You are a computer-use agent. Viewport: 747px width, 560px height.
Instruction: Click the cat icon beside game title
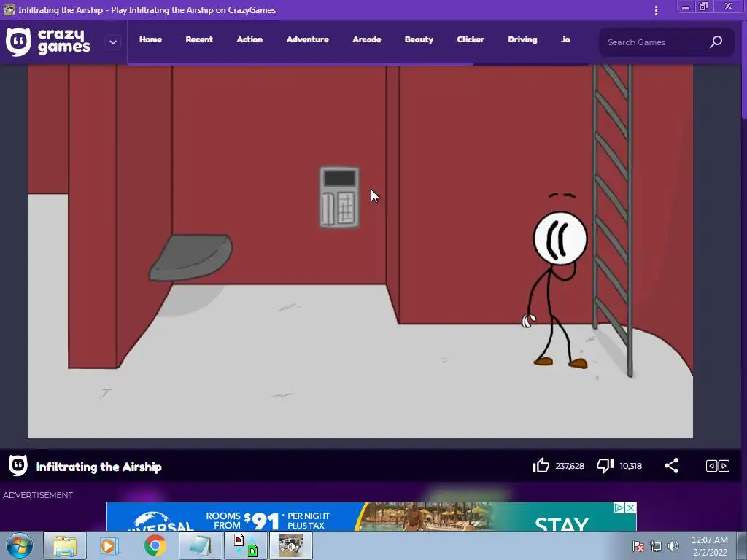click(x=18, y=466)
